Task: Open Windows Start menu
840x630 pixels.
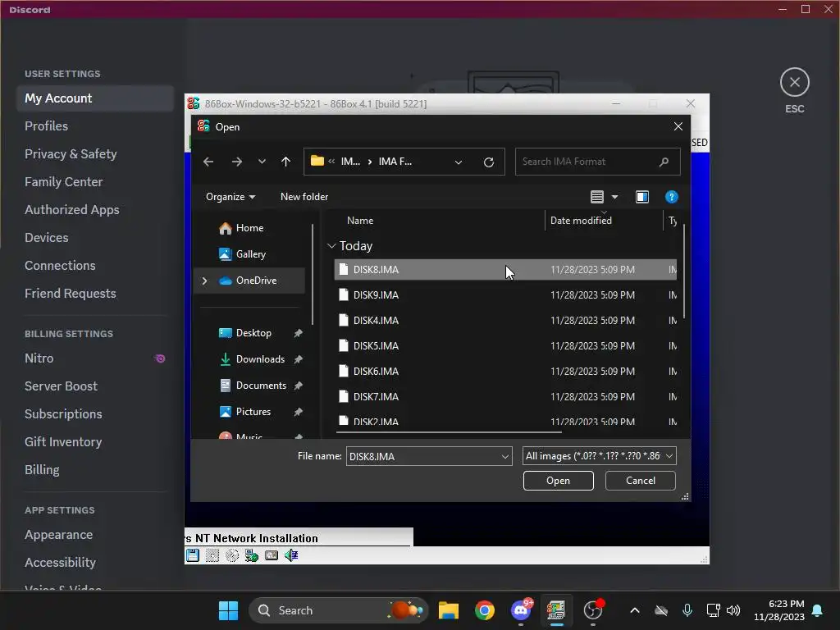Action: [228, 610]
